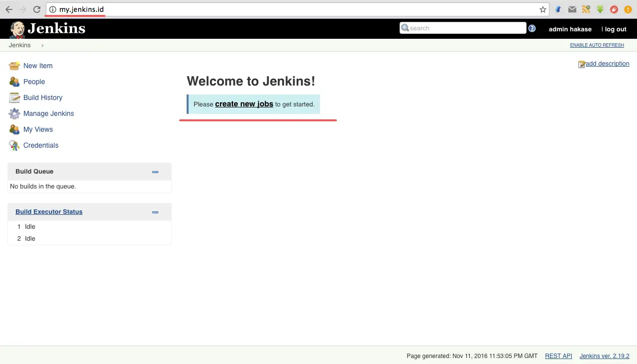Click the 'Welcome to Jenkins!' heading
The width and height of the screenshot is (637, 364).
(251, 82)
